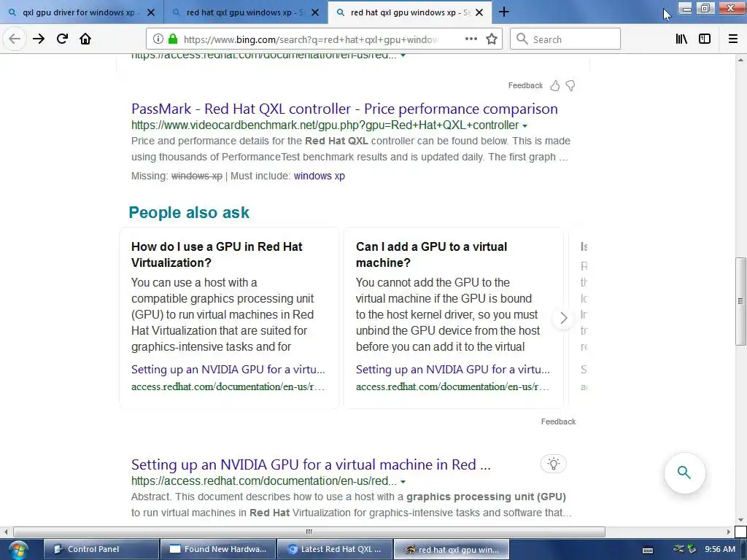The image size is (747, 560).
Task: Click the floating magnifier search button
Action: [684, 472]
